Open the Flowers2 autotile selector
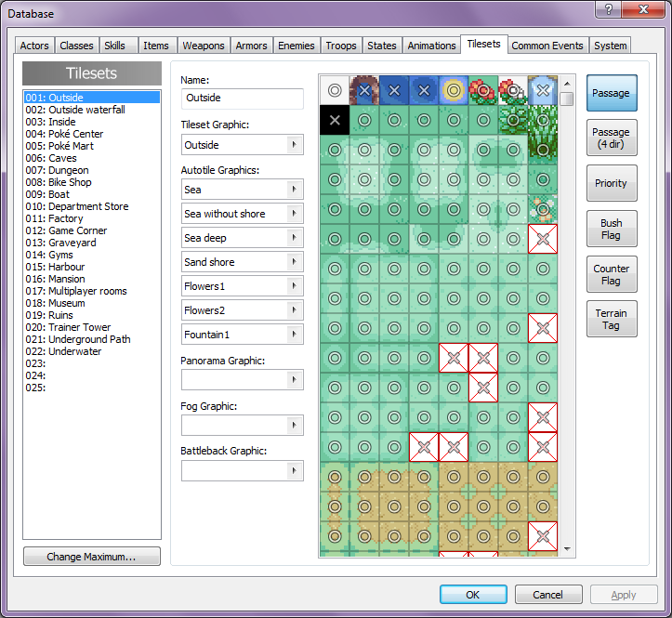672x618 pixels. coord(243,310)
